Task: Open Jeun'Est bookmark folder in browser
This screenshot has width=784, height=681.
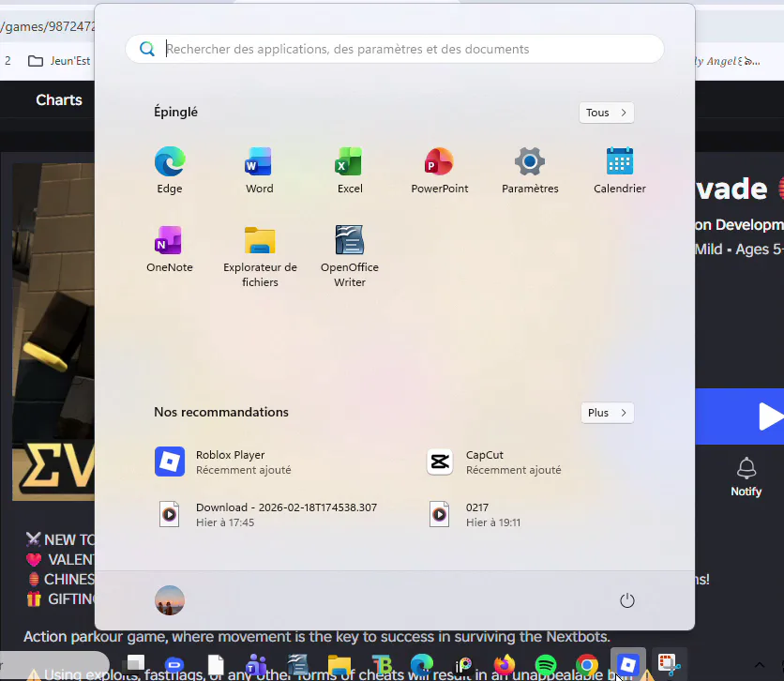Action: [x=59, y=61]
